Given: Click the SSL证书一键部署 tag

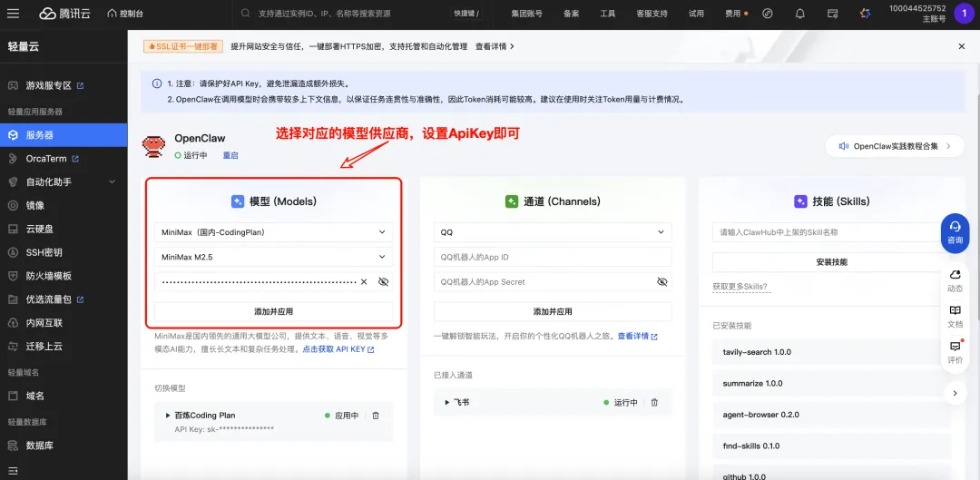Looking at the screenshot, I should [183, 46].
